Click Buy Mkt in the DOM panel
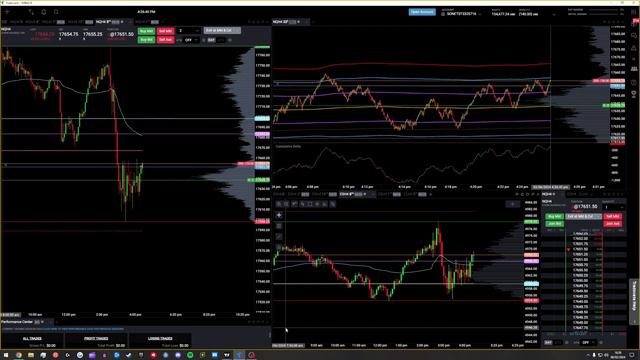This screenshot has width=640, height=360. pyautogui.click(x=554, y=216)
